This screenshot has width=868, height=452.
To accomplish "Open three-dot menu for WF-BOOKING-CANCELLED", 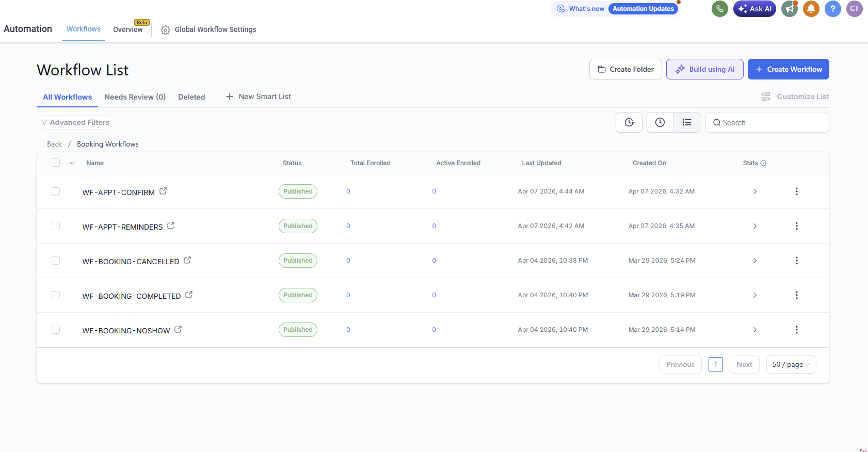I will pyautogui.click(x=797, y=261).
